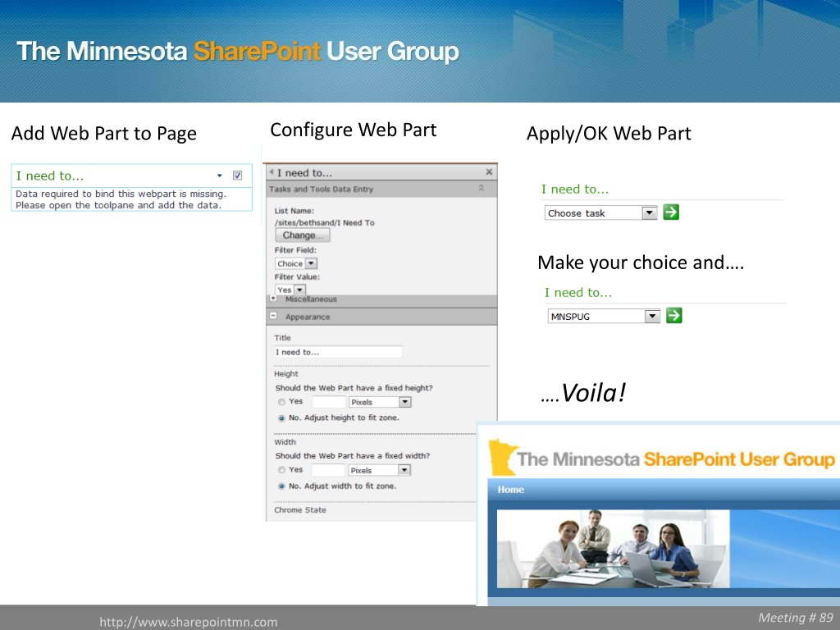Collapse the Tasks and Tools Data Entry section
Viewport: 840px width, 630px height.
coord(481,188)
